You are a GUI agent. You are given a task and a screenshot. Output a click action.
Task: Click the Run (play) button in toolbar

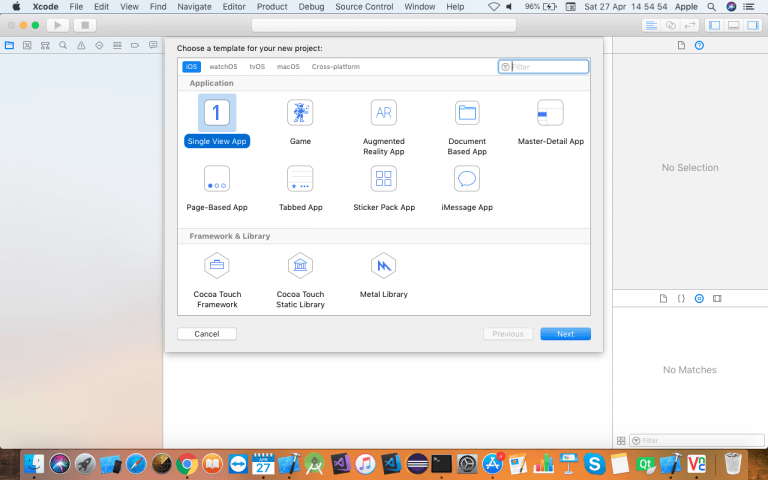[57, 24]
